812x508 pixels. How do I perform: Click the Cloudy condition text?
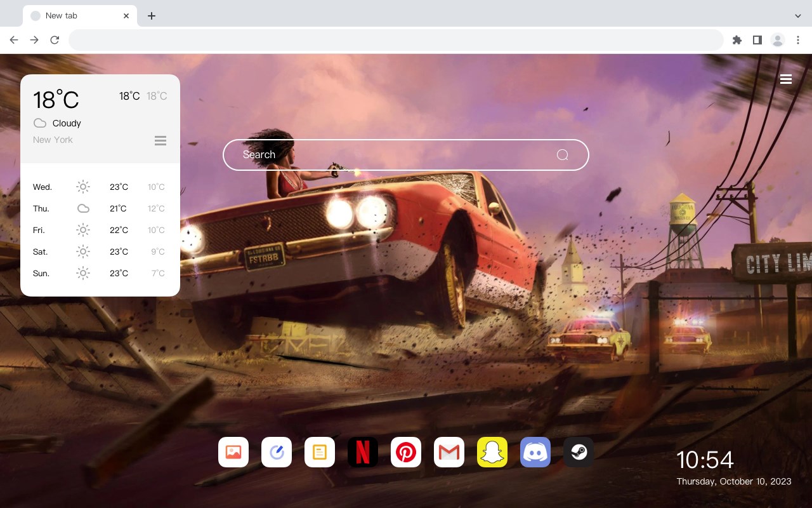click(67, 123)
